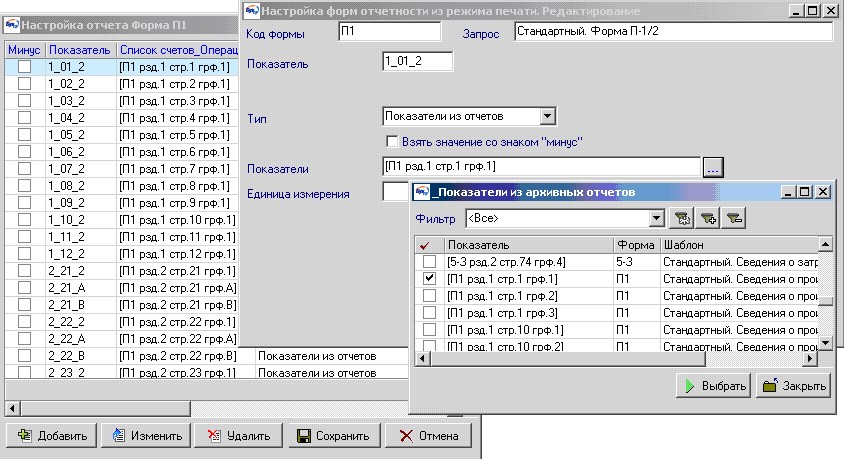Expand the Тип dropdown list
Screen dimensions: 844x459
point(547,116)
